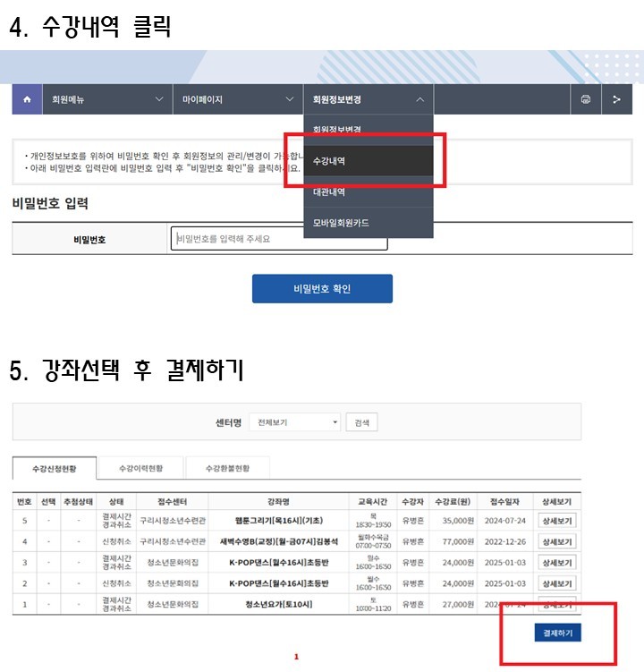Click page number 1 in pagination

pyautogui.click(x=296, y=658)
